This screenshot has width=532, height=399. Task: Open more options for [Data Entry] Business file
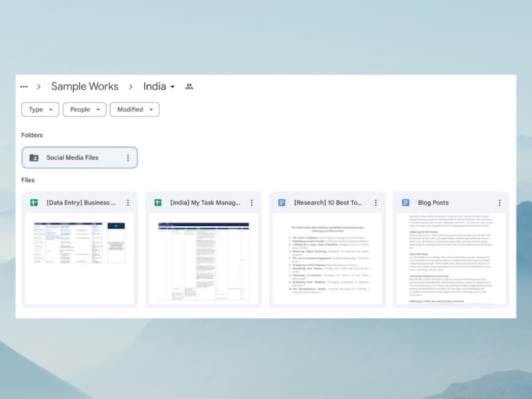click(x=128, y=203)
